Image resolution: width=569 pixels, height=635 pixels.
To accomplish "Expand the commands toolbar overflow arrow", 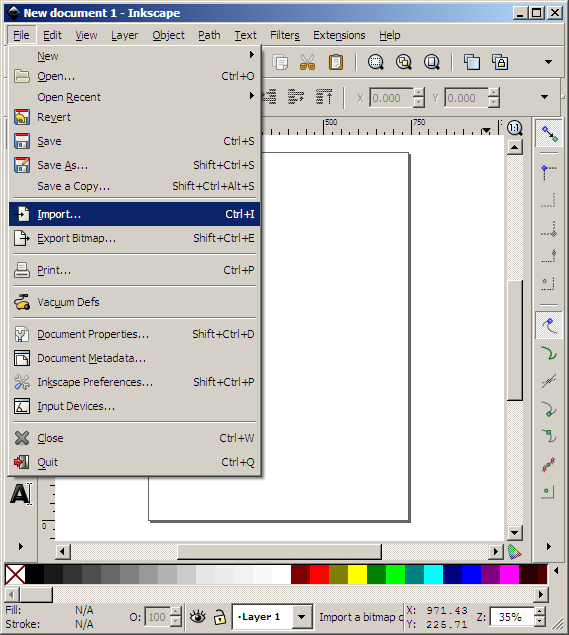I will click(x=548, y=62).
